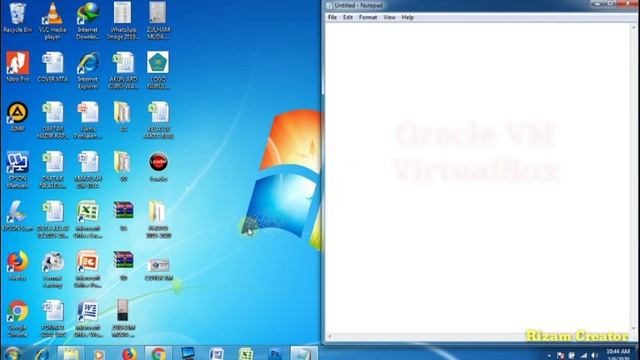
Task: Launch the Loader application icon
Action: 158,167
